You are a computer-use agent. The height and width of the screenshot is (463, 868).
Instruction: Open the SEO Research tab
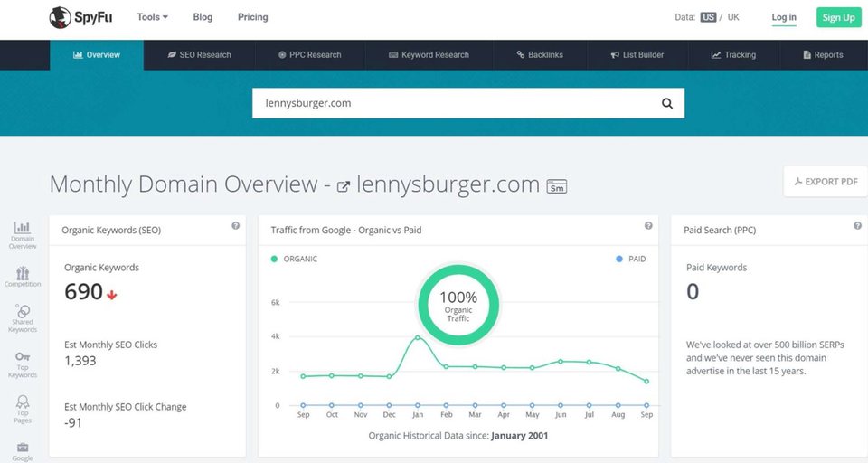click(x=199, y=55)
